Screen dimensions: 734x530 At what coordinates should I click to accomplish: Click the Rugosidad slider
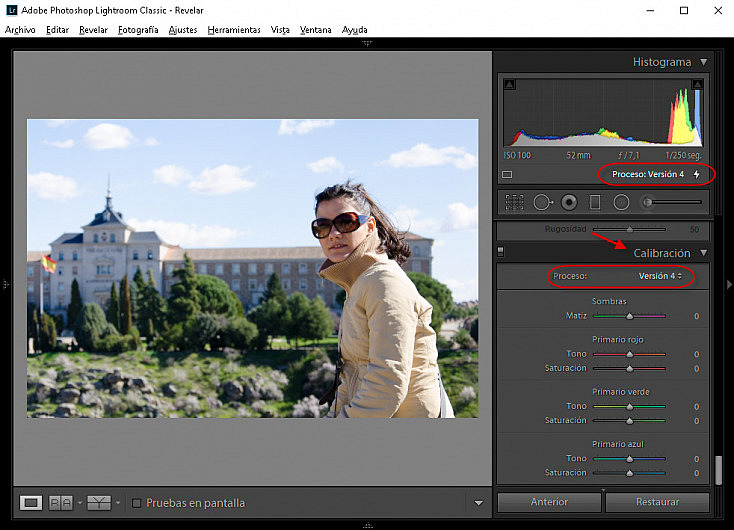(x=629, y=229)
